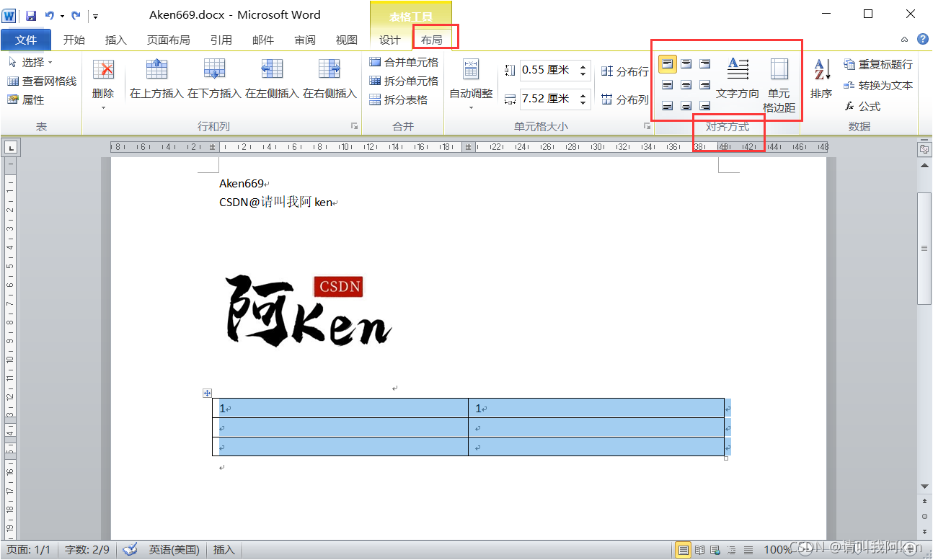Click the view ruler icon above scrollbar
The image size is (933, 560).
[924, 148]
